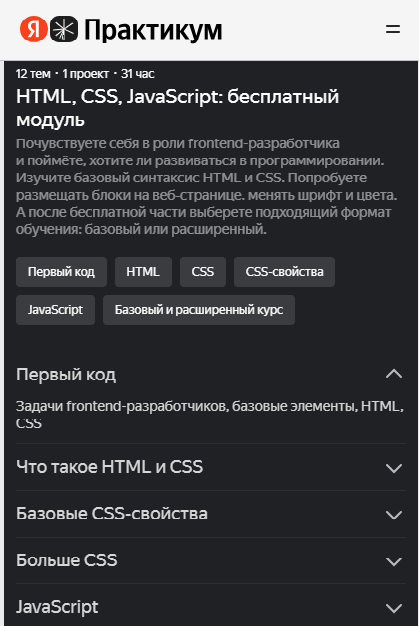419x626 pixels.
Task: Select the Базовый и расширенный курс tag
Action: point(199,310)
